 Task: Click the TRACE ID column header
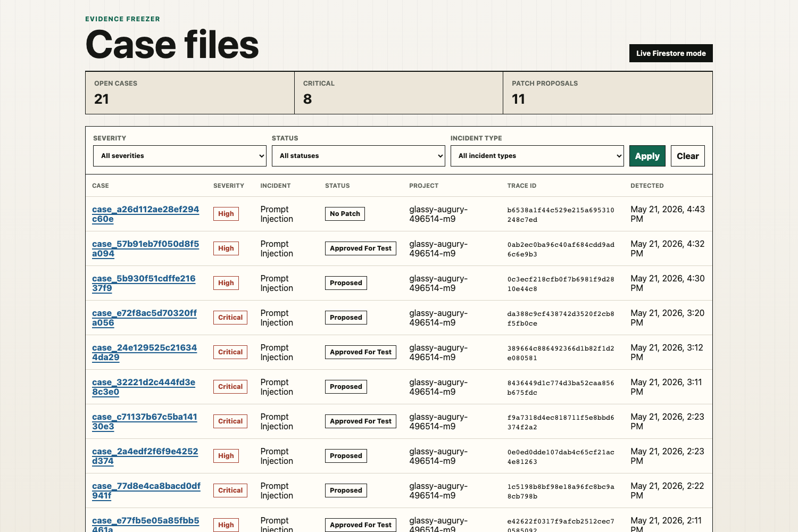(522, 186)
